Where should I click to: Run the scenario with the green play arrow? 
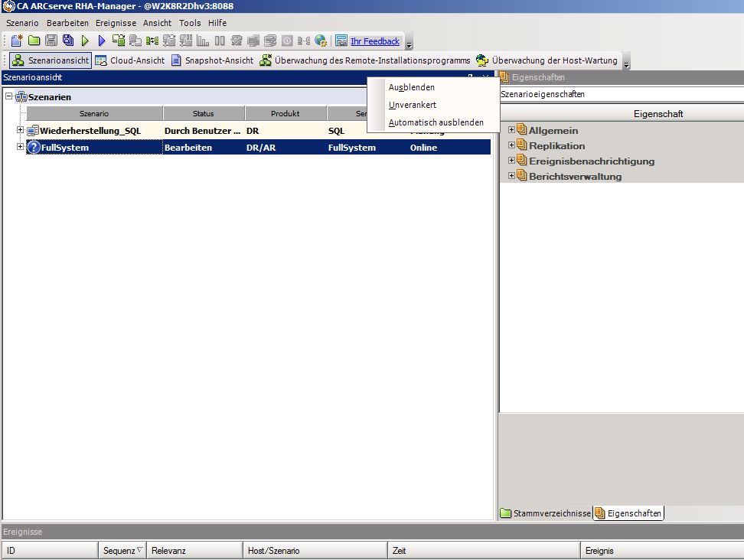(85, 41)
